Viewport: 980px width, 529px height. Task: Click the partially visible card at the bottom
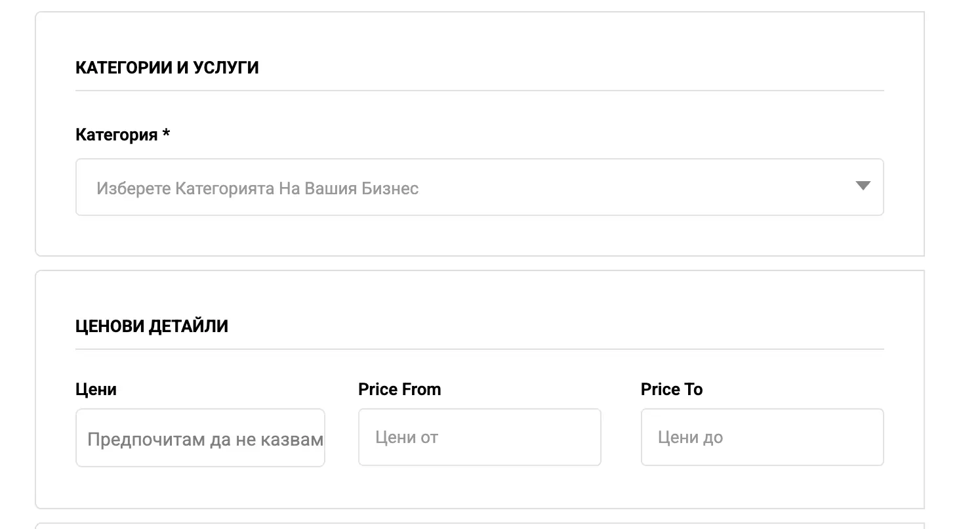[479, 526]
